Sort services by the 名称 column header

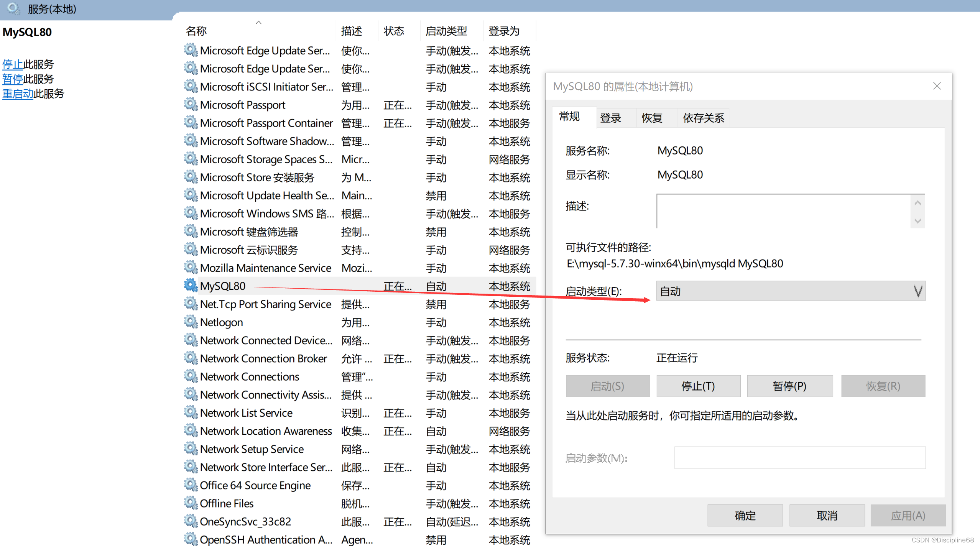coord(196,31)
